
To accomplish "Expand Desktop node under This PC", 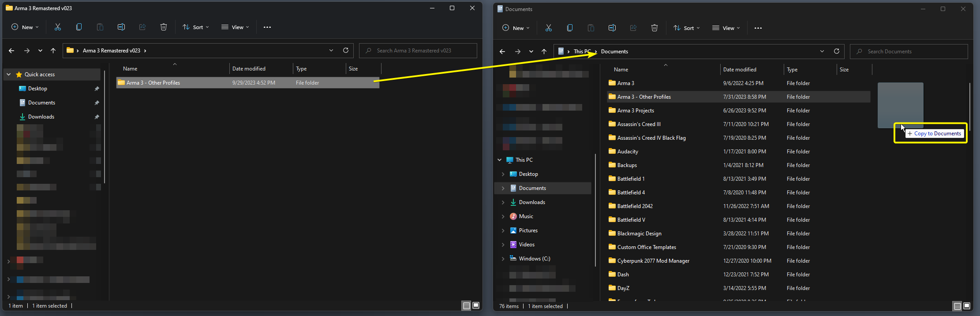I will point(503,174).
